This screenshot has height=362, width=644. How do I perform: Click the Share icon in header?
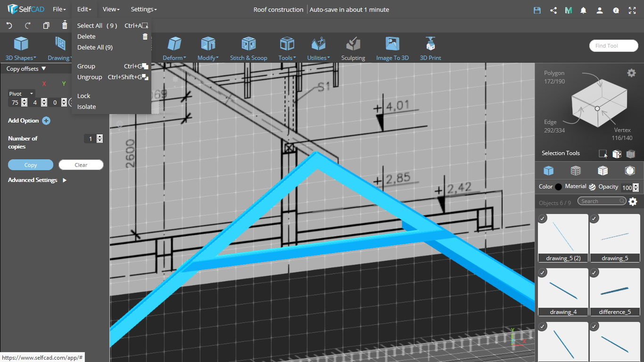pyautogui.click(x=553, y=10)
